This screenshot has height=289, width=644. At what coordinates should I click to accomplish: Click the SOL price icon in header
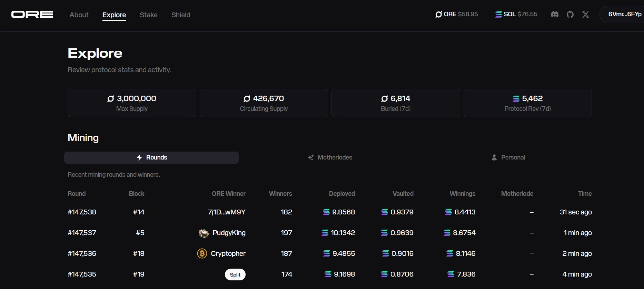498,15
